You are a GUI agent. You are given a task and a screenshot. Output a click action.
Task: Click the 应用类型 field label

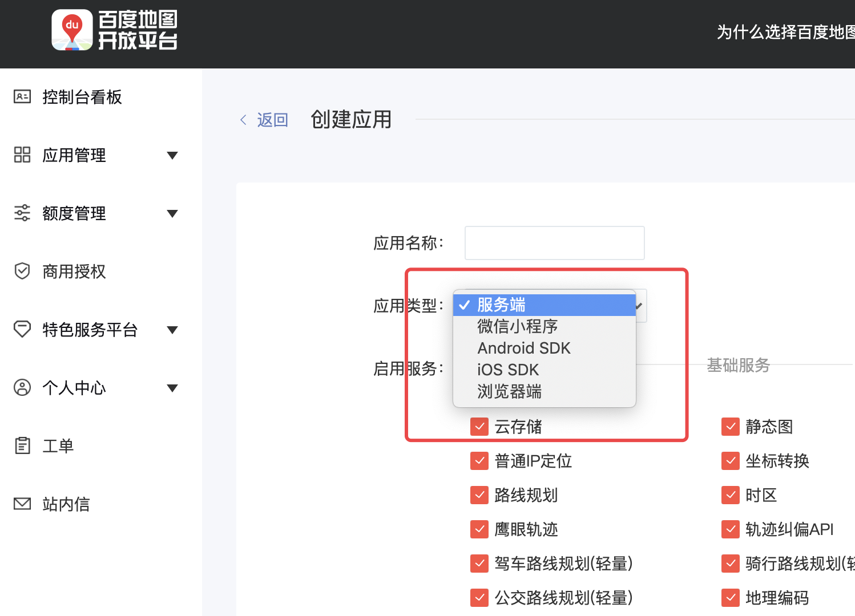408,306
